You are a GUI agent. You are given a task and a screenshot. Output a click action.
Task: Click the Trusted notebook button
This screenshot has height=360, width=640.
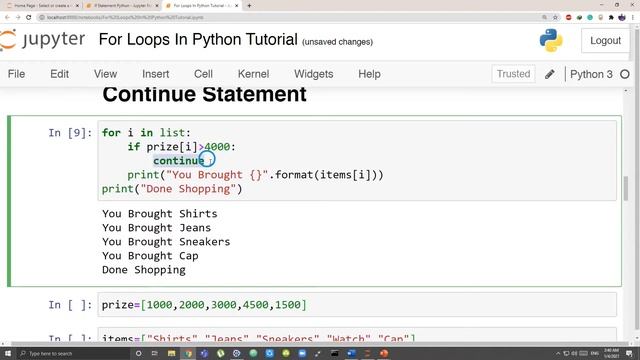(x=513, y=74)
